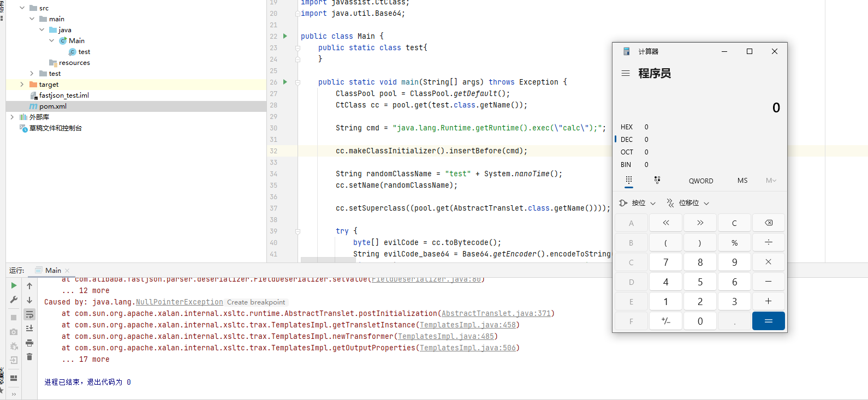
Task: Rerun Main with green play icon
Action: click(14, 285)
